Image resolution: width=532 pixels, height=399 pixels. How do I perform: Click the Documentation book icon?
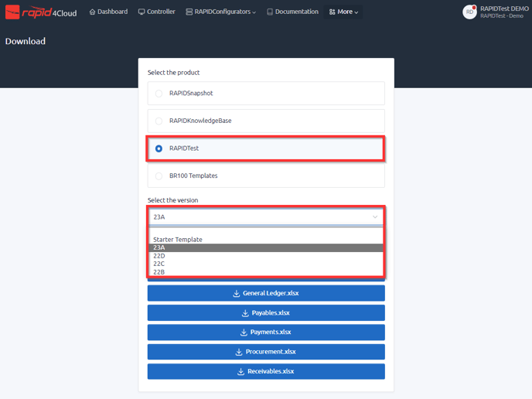270,12
